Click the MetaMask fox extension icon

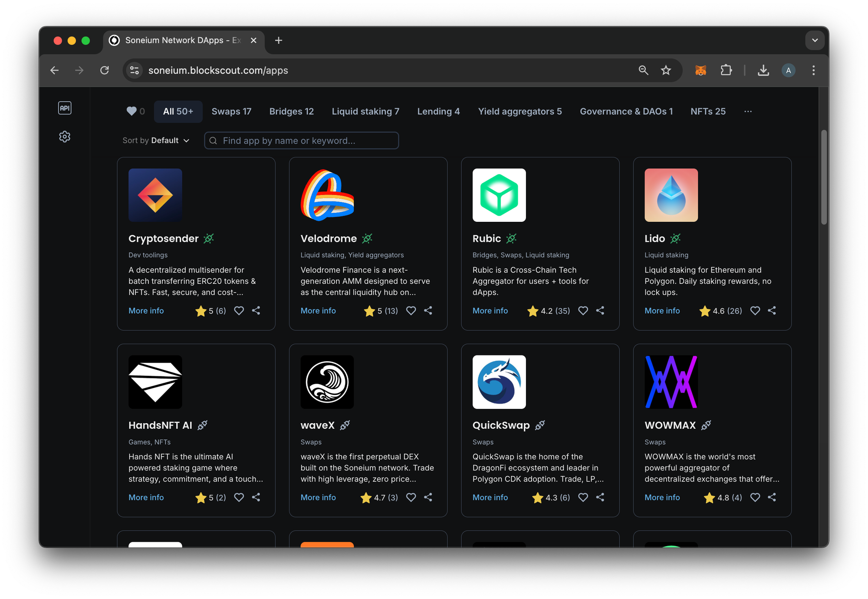[x=700, y=70]
